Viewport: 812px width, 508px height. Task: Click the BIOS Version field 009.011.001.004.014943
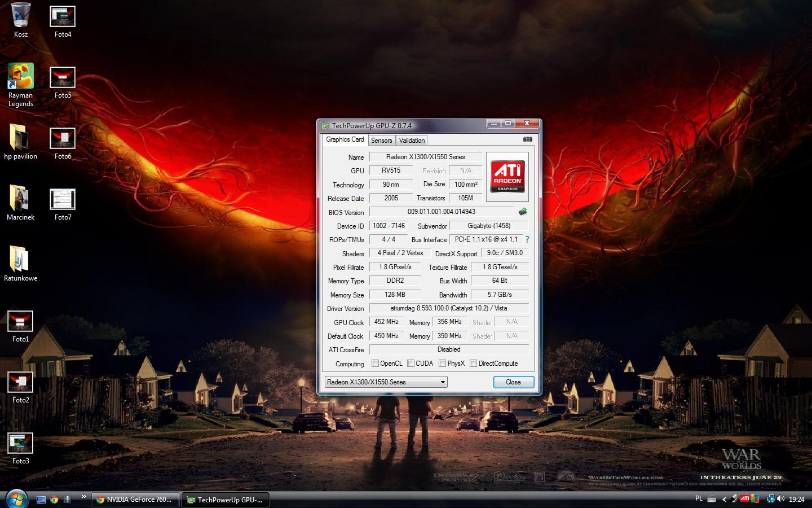tap(442, 212)
